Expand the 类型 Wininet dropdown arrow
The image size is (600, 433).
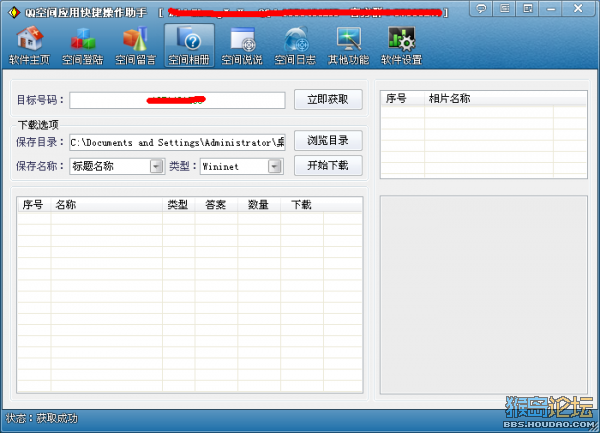coord(274,166)
